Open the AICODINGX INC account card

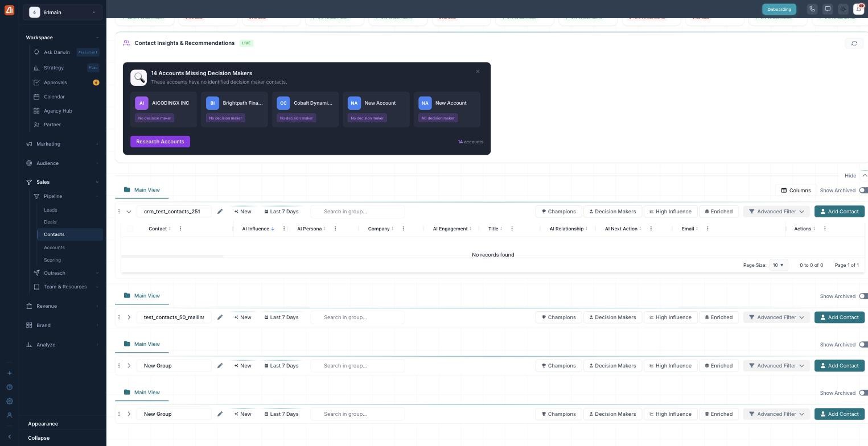[163, 110]
